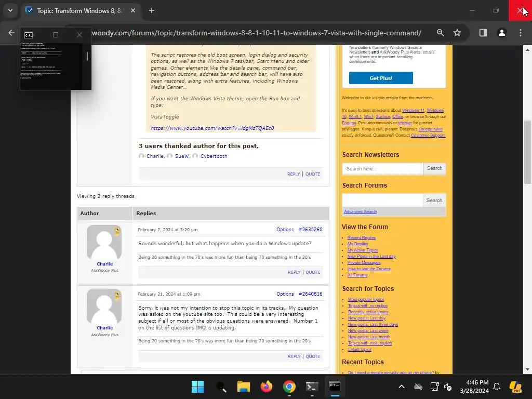The width and height of the screenshot is (532, 399).
Task: Open Charlie's profile in thanked users
Action: [x=155, y=156]
